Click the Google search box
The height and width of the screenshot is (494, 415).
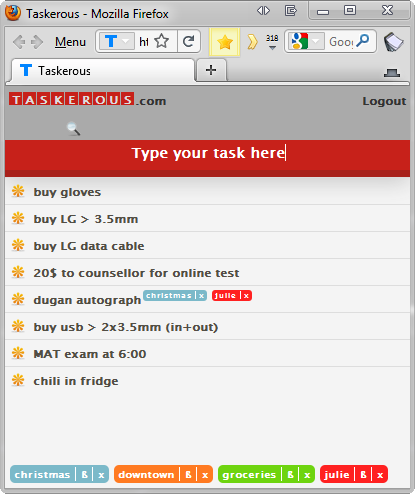[x=341, y=42]
